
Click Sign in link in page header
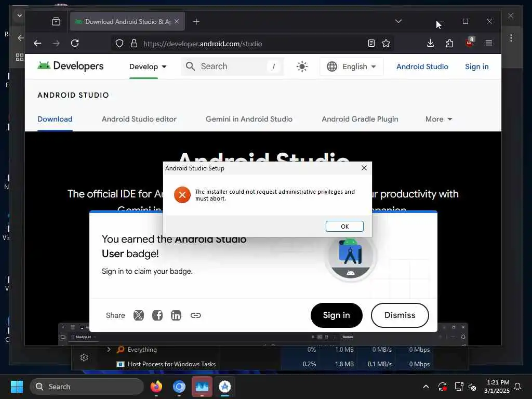tap(477, 66)
